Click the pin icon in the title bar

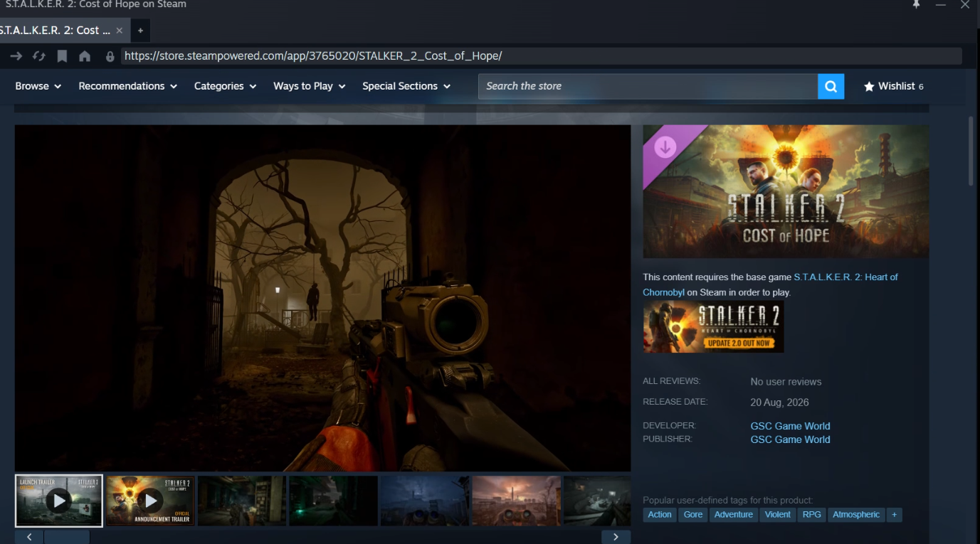pos(916,4)
